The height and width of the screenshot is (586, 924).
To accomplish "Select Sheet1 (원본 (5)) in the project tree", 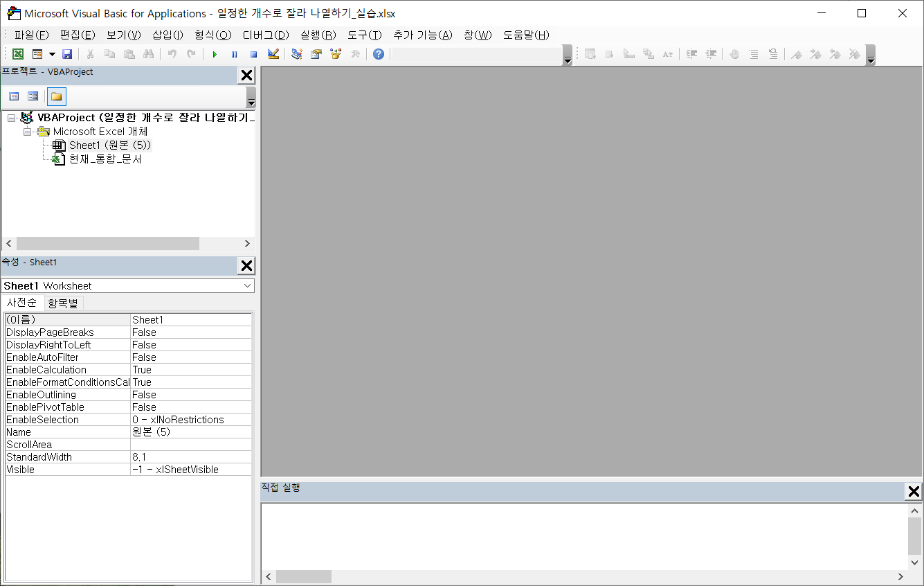I will 109,145.
